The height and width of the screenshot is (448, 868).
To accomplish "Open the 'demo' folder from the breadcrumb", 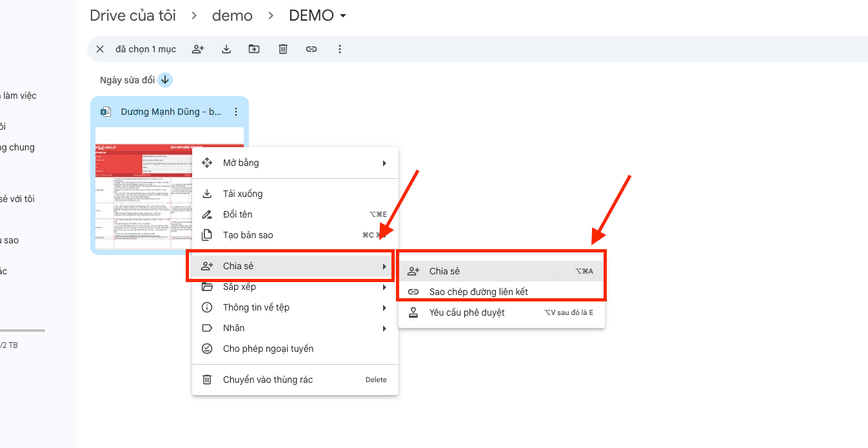I will click(232, 15).
